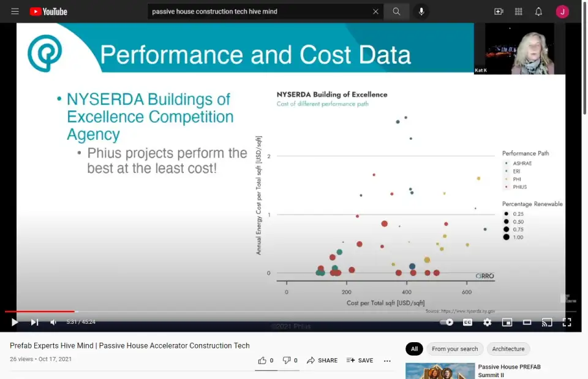This screenshot has height=379, width=588.
Task: Open the YouTube hamburger guide menu
Action: (x=15, y=12)
